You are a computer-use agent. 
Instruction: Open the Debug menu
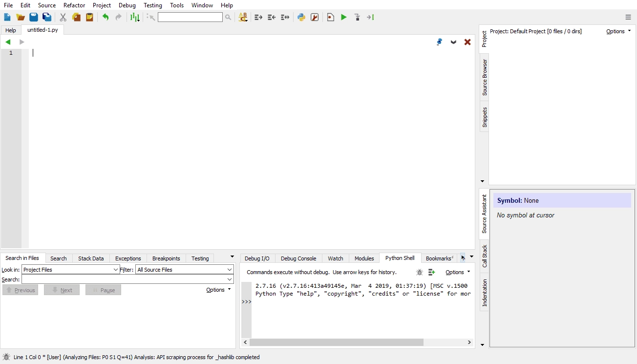127,5
